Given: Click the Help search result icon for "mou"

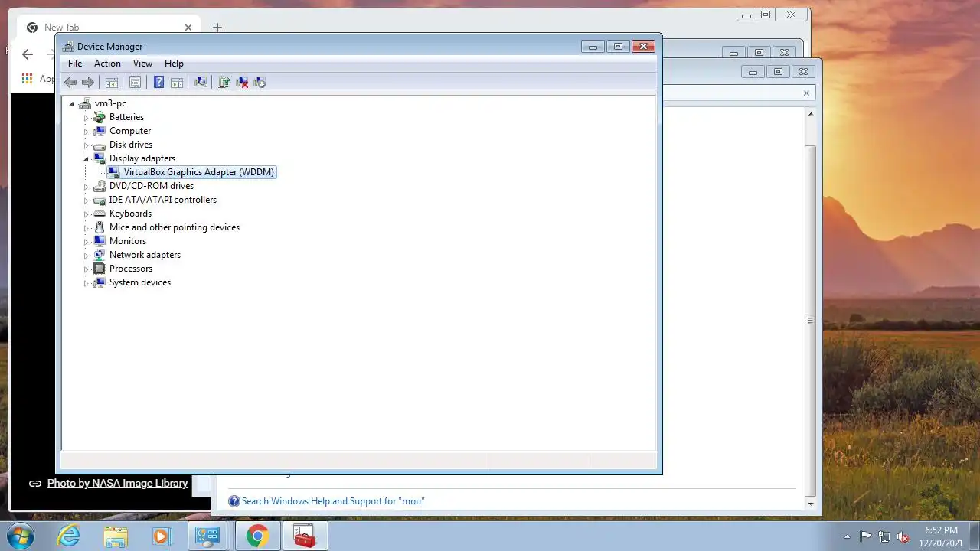Looking at the screenshot, I should click(234, 501).
